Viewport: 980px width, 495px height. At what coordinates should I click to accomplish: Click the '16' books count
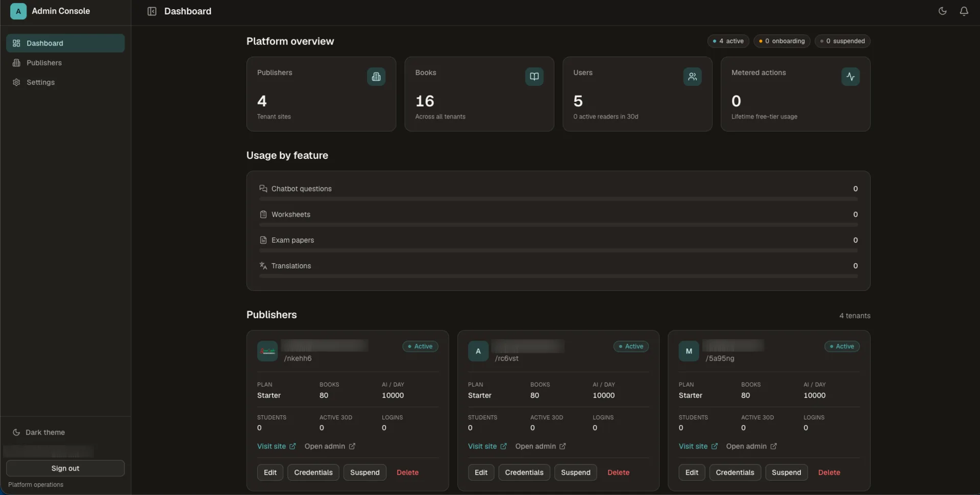coord(425,101)
